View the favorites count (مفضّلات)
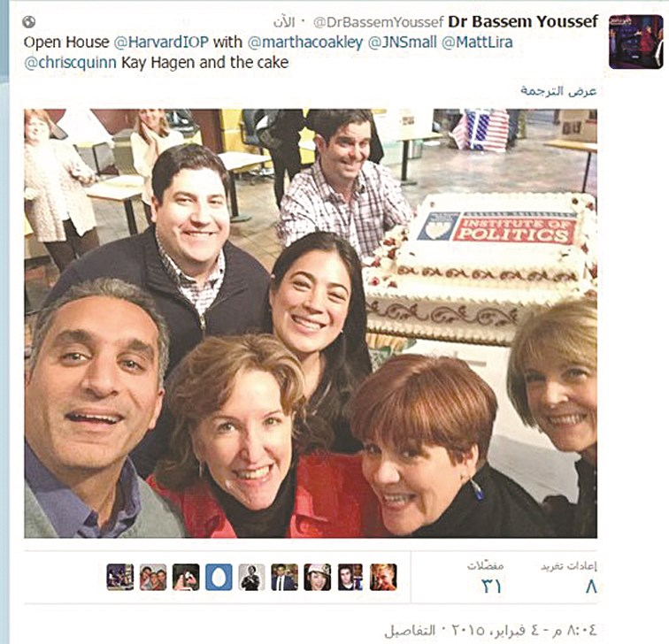The image size is (669, 644). coord(486,577)
